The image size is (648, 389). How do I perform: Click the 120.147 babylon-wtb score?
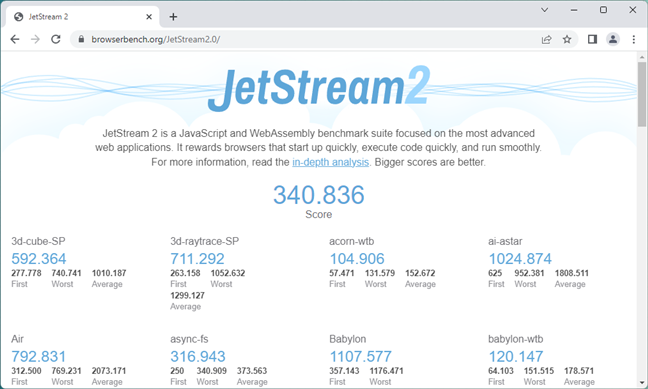pos(516,356)
